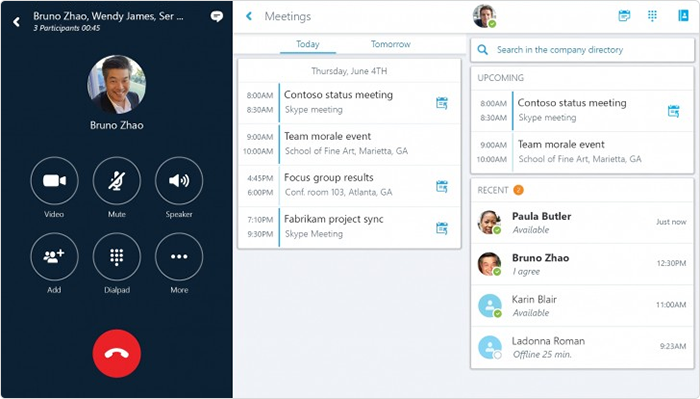
Task: Open the dial pad icon in the header
Action: [652, 16]
